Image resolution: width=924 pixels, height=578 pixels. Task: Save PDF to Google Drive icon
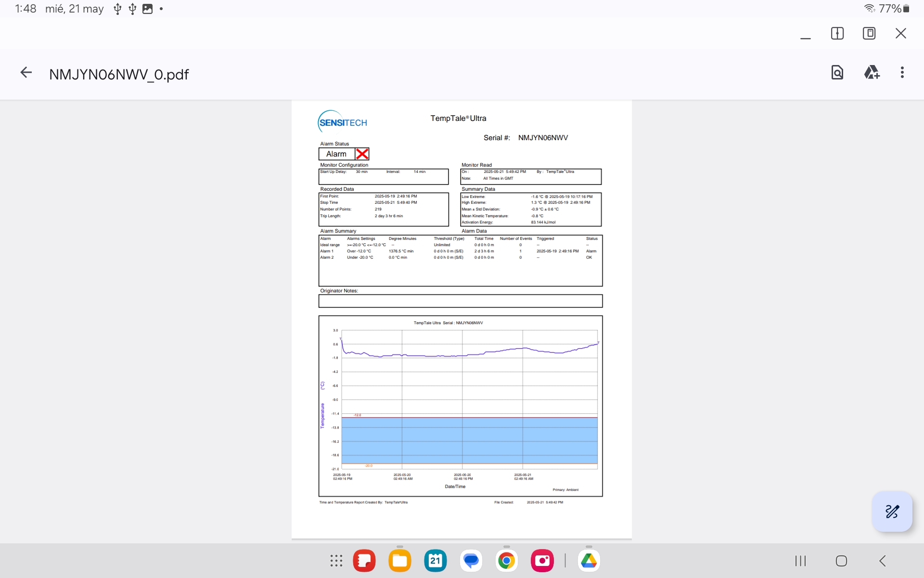(872, 73)
